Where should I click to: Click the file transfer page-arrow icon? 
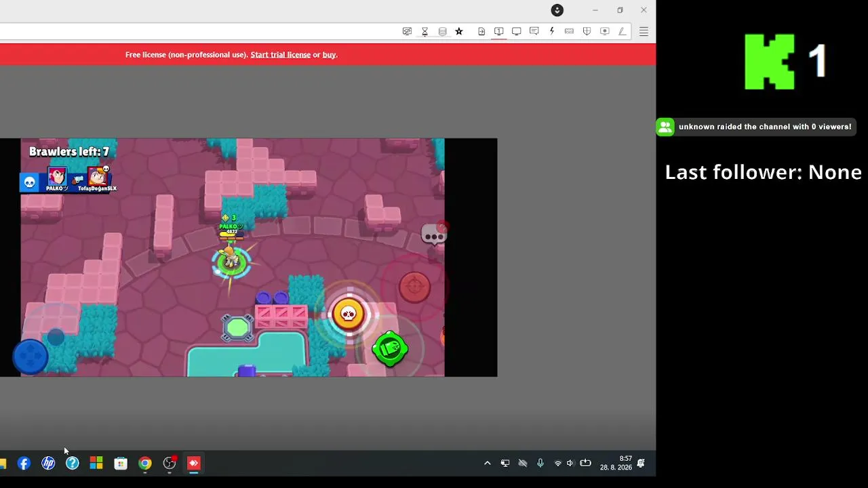click(481, 31)
